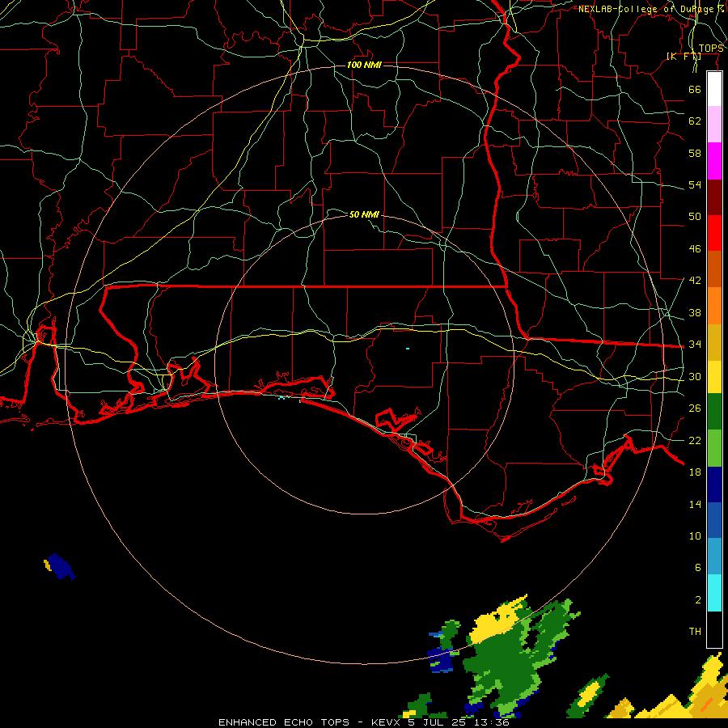Click the "62" legend value
The image size is (728, 728).
pyautogui.click(x=695, y=121)
